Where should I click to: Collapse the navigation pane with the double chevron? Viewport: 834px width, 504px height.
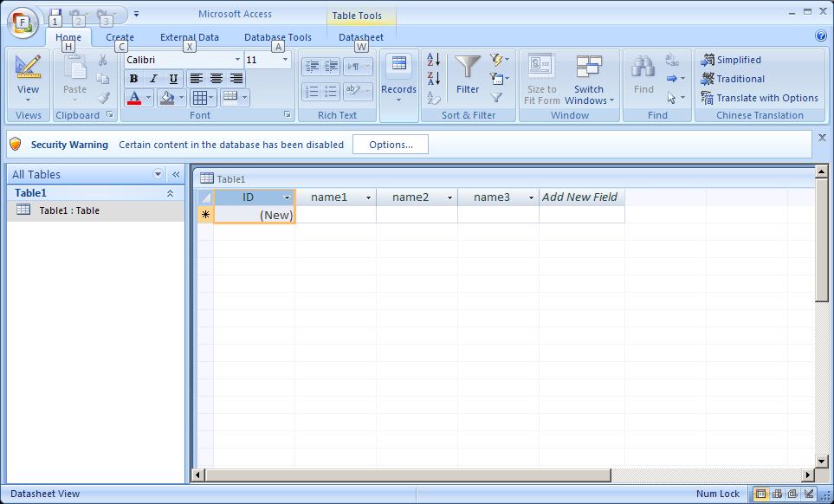coord(176,174)
